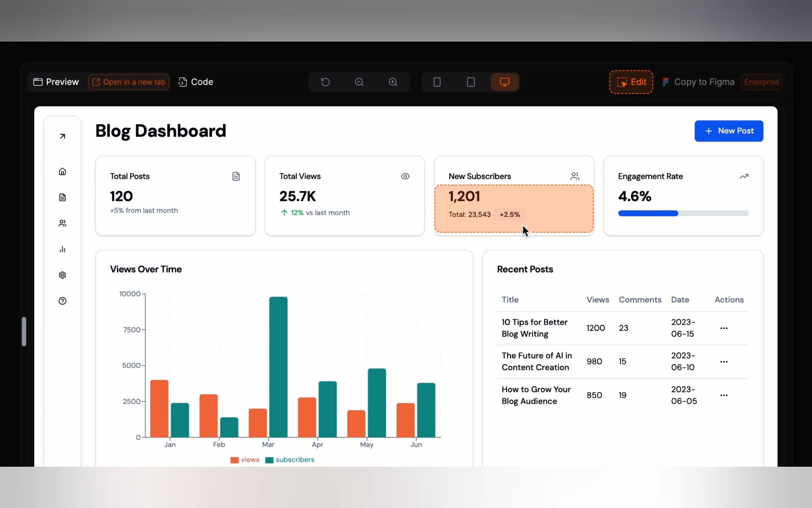The width and height of the screenshot is (812, 508).
Task: Click Open in a new tab
Action: click(x=129, y=82)
